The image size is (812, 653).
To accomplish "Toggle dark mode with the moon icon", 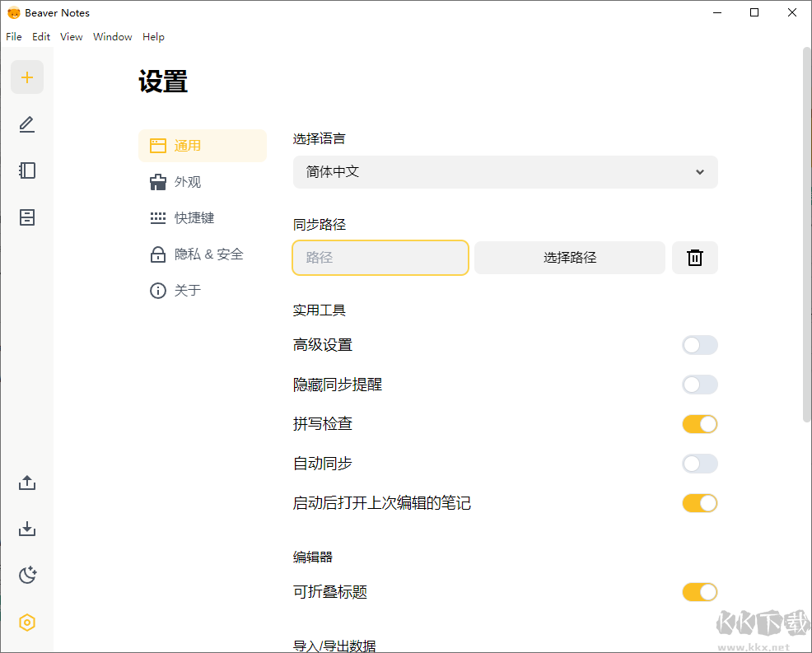I will [x=27, y=575].
